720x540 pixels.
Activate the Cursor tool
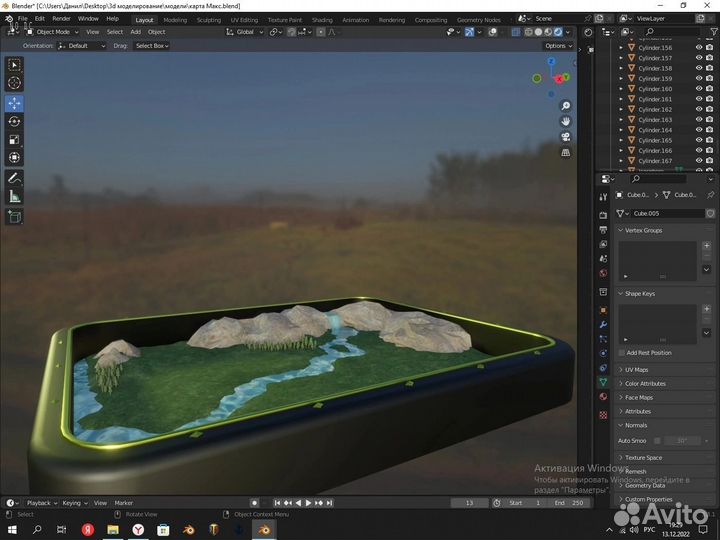(x=14, y=83)
